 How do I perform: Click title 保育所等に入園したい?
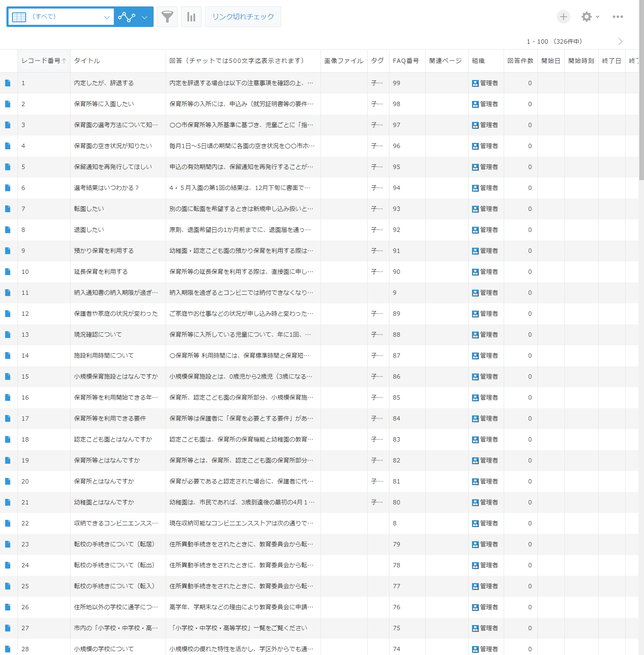click(x=104, y=104)
